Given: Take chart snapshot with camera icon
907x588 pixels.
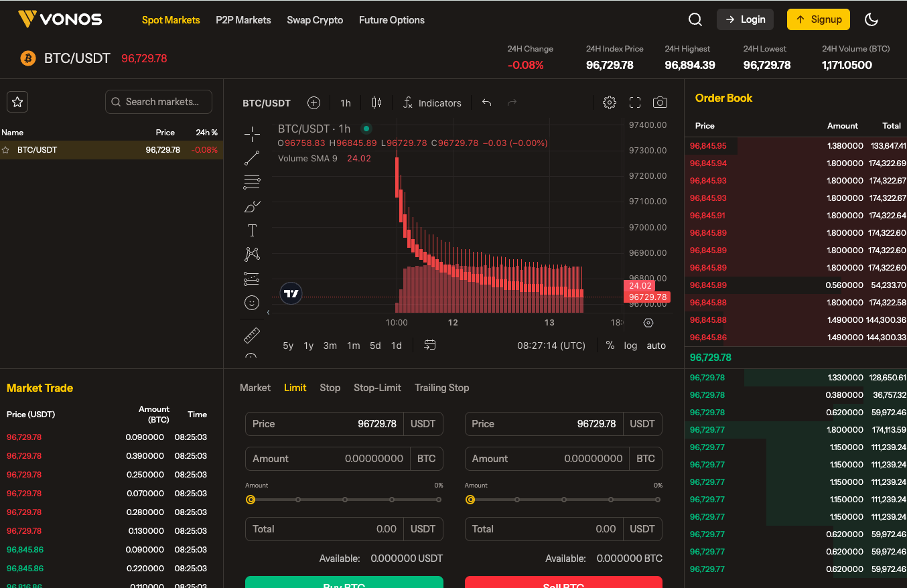Looking at the screenshot, I should coord(660,102).
